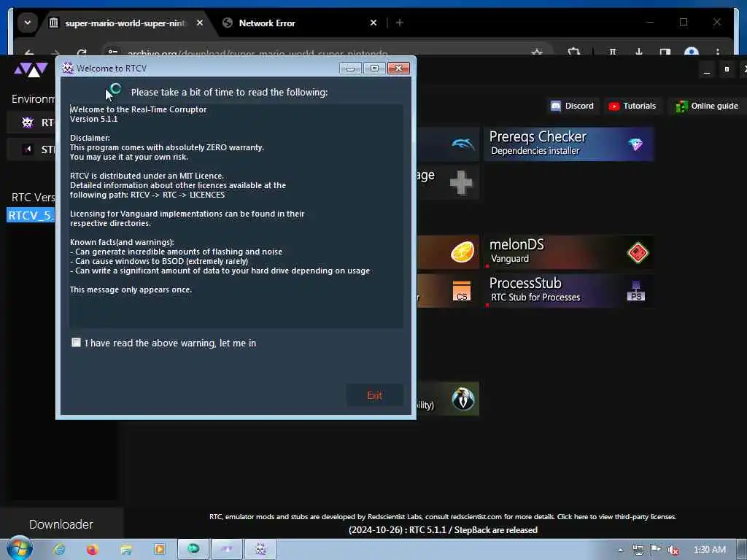Click the dolphin emulator icon
Screen dimensions: 747x560
pos(462,144)
